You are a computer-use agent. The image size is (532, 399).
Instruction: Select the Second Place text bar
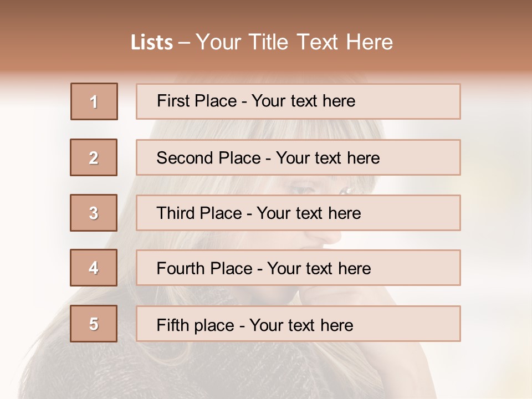(298, 157)
